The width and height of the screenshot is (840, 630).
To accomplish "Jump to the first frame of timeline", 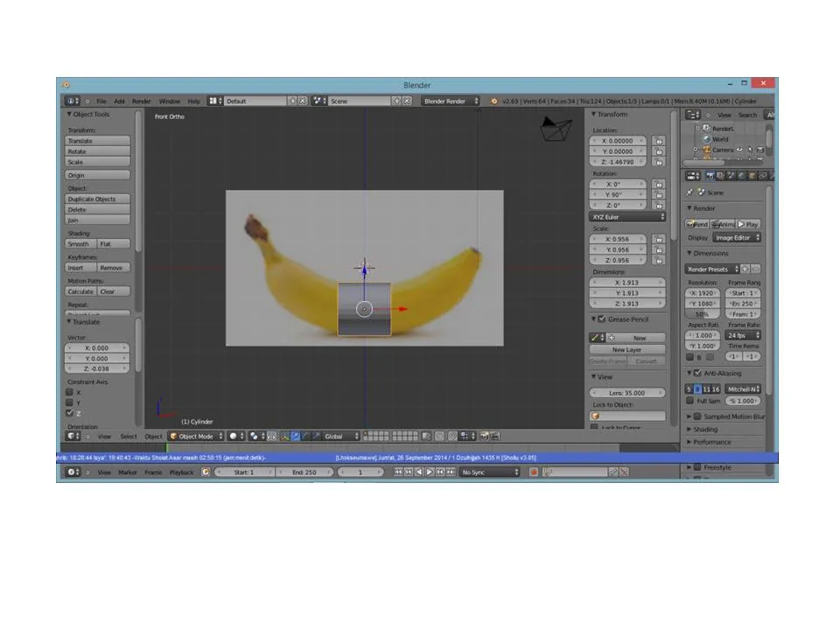I will tap(398, 472).
